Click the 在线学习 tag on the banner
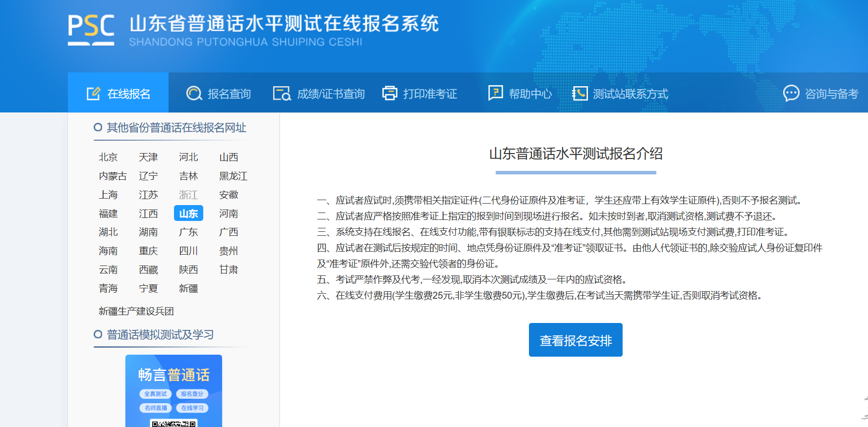The height and width of the screenshot is (427, 868). (192, 408)
